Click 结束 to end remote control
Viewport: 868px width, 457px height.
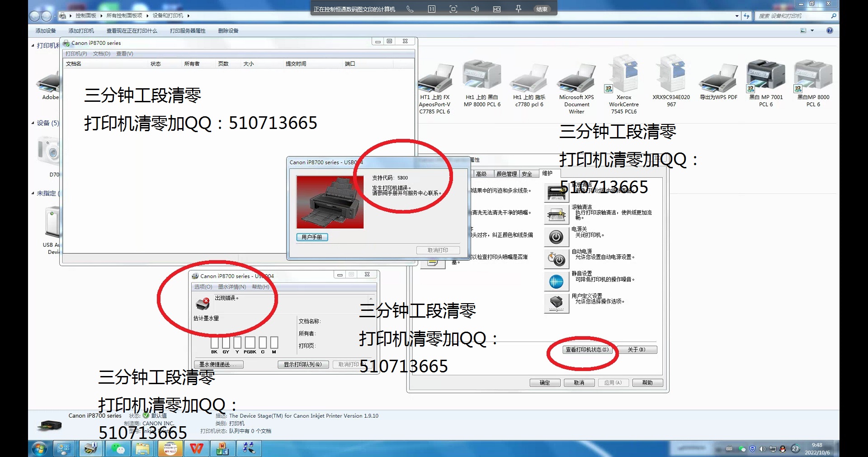542,9
